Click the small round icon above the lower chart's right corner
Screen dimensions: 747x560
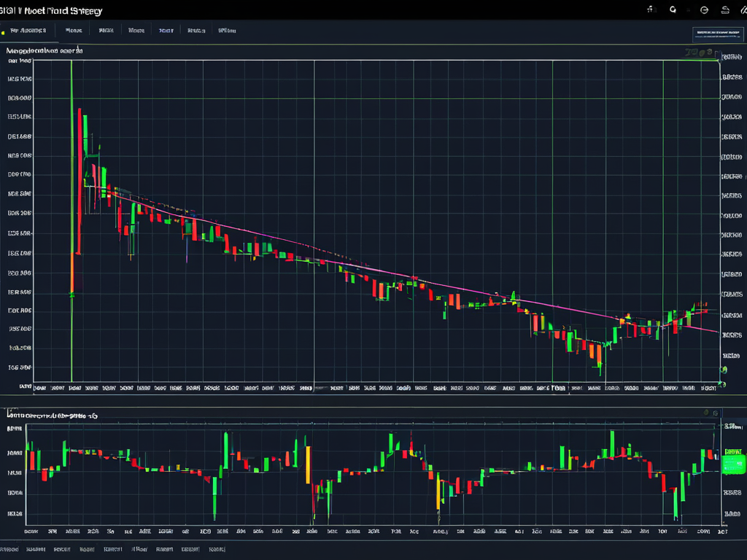[x=706, y=413]
